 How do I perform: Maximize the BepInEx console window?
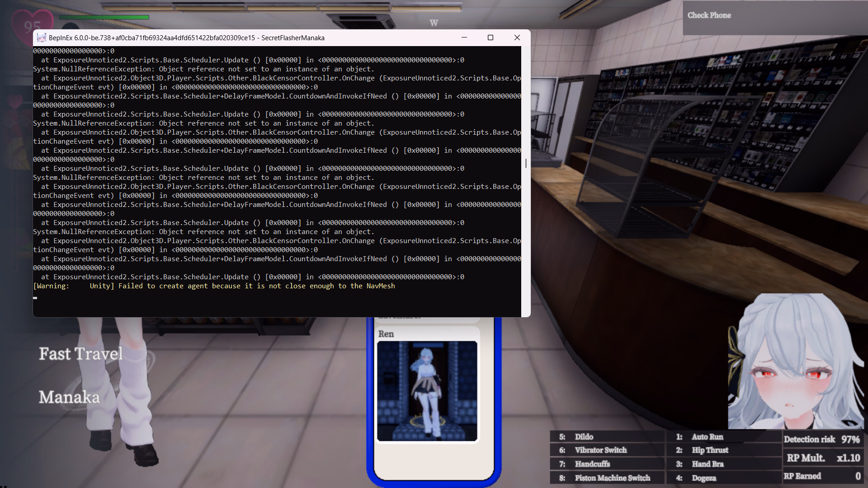point(491,38)
